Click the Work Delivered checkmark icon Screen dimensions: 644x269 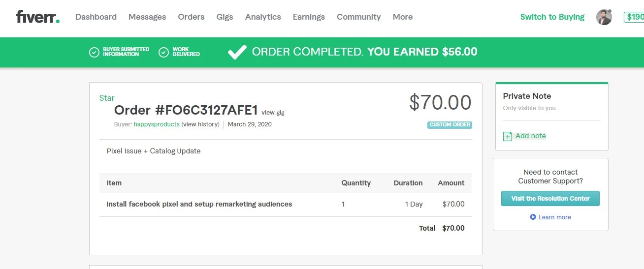tap(164, 52)
